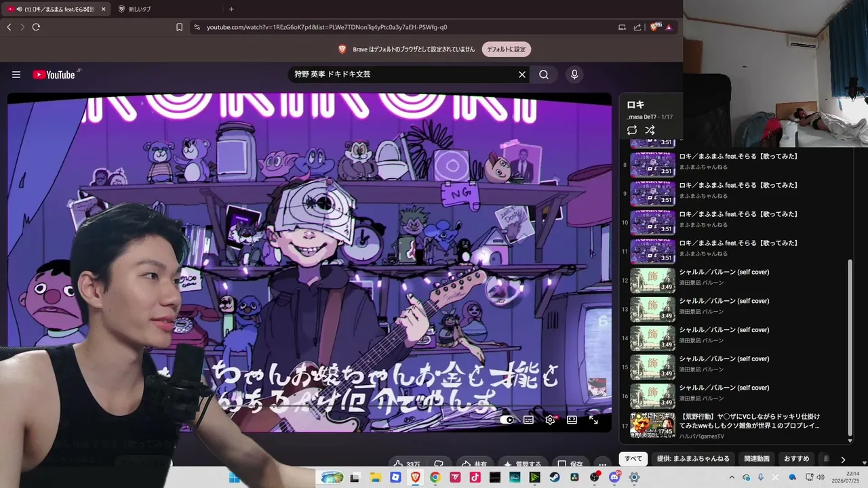Open File Explorer from the taskbar

tap(375, 478)
